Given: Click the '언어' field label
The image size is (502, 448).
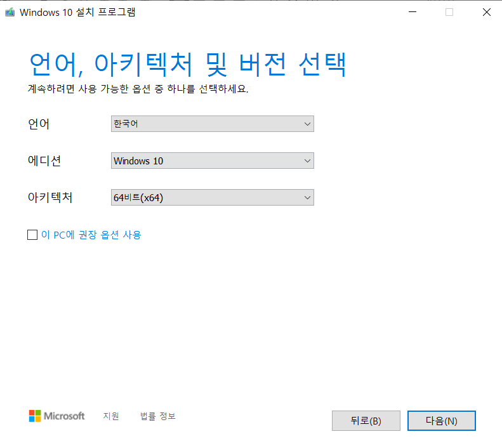Looking at the screenshot, I should 39,124.
